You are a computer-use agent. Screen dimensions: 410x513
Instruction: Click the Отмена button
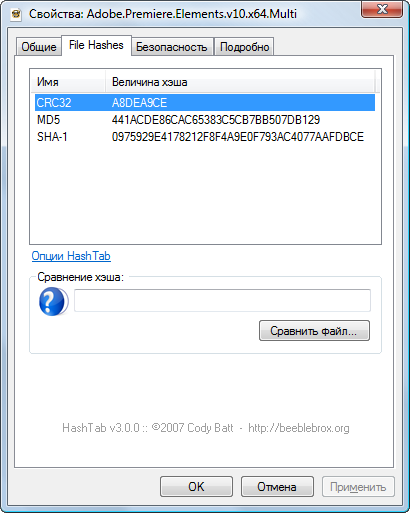point(277,487)
